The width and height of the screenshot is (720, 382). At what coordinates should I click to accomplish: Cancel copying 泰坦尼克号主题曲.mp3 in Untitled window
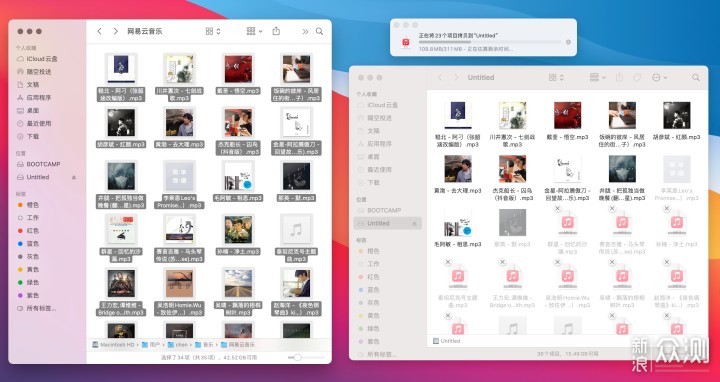point(448,262)
